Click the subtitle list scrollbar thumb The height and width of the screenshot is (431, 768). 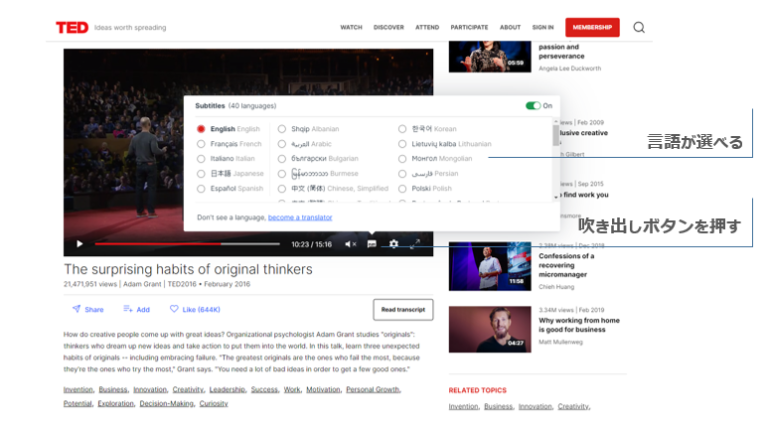point(556,136)
